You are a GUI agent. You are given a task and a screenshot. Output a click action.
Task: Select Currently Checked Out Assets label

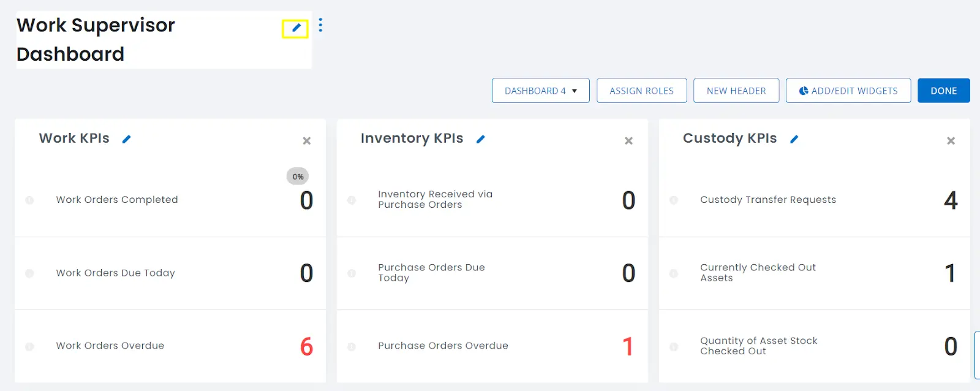tap(758, 273)
